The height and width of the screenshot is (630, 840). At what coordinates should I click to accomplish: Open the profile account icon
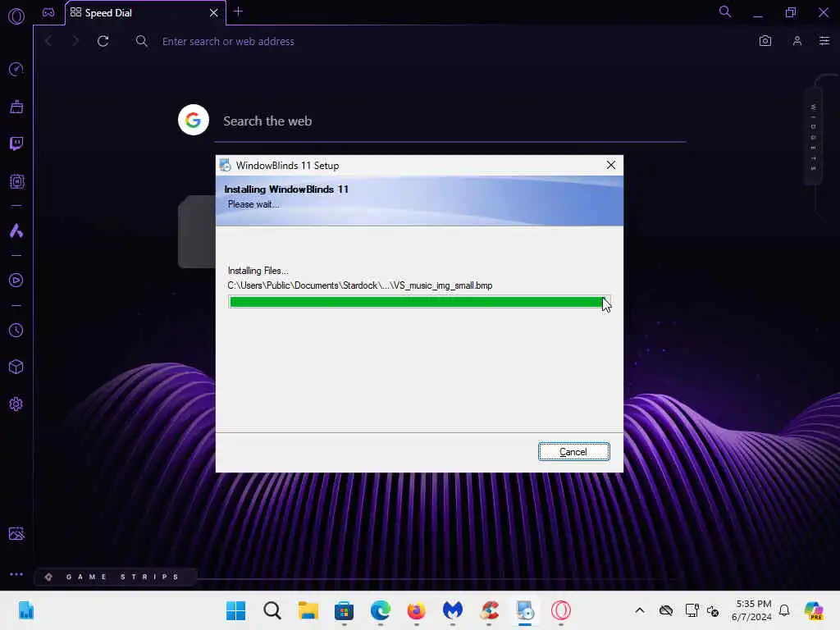click(x=797, y=41)
